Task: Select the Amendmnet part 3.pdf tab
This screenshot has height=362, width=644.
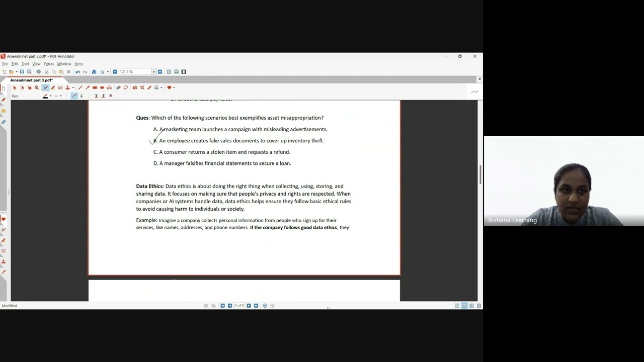Action: 31,80
